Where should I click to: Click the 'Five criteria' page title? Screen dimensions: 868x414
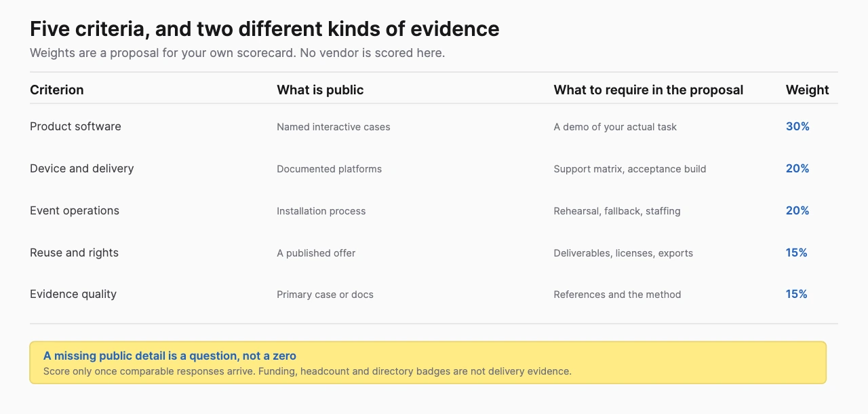click(264, 29)
